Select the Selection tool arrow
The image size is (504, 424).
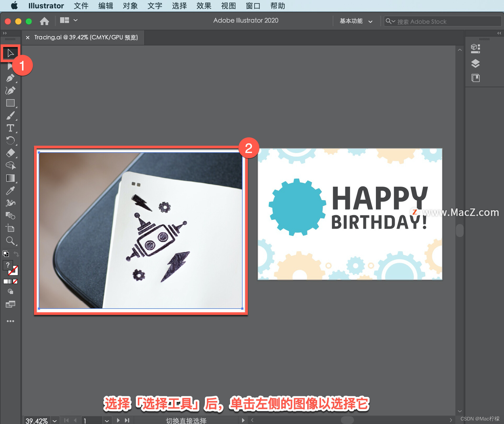10,53
